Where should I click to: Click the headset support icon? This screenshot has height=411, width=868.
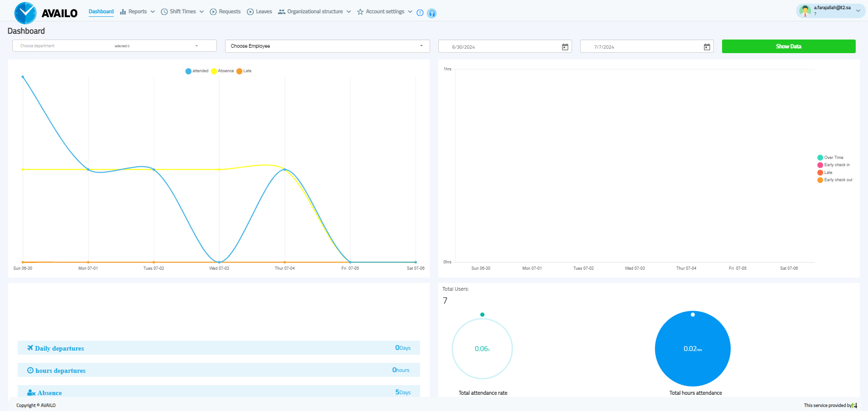432,13
